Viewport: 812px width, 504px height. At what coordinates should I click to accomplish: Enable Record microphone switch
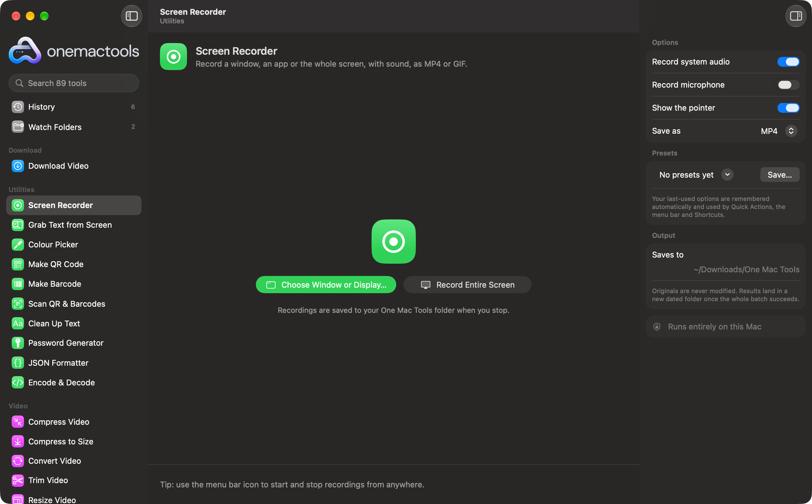(788, 85)
